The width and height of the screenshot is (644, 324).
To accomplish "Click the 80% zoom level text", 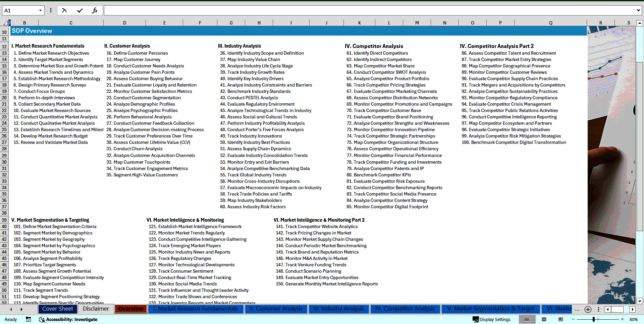I will pos(633,319).
